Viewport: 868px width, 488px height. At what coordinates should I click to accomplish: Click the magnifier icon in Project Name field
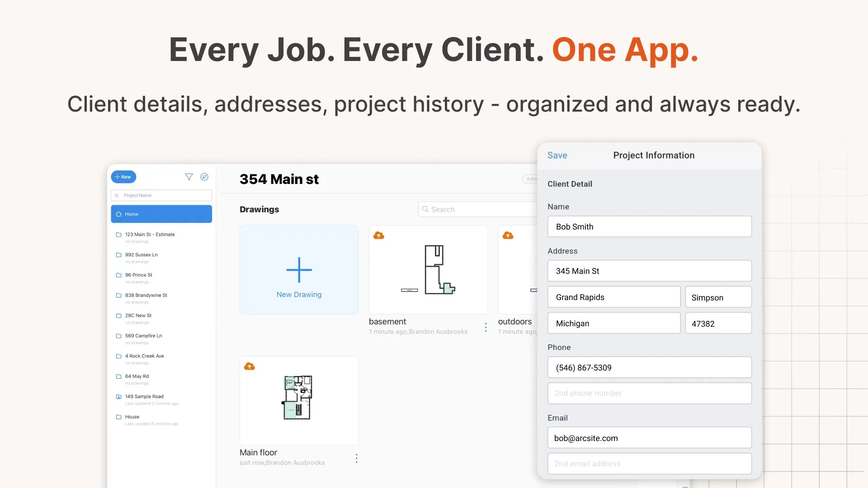click(117, 196)
